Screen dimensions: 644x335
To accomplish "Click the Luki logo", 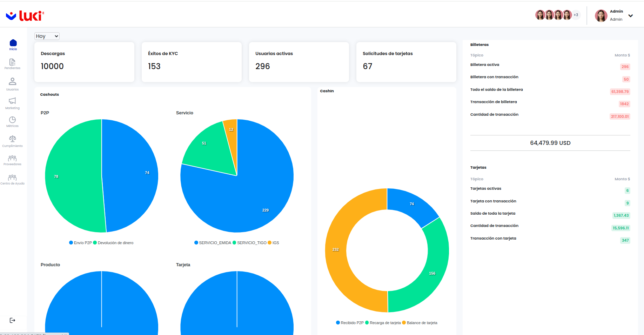I will 25,16.
